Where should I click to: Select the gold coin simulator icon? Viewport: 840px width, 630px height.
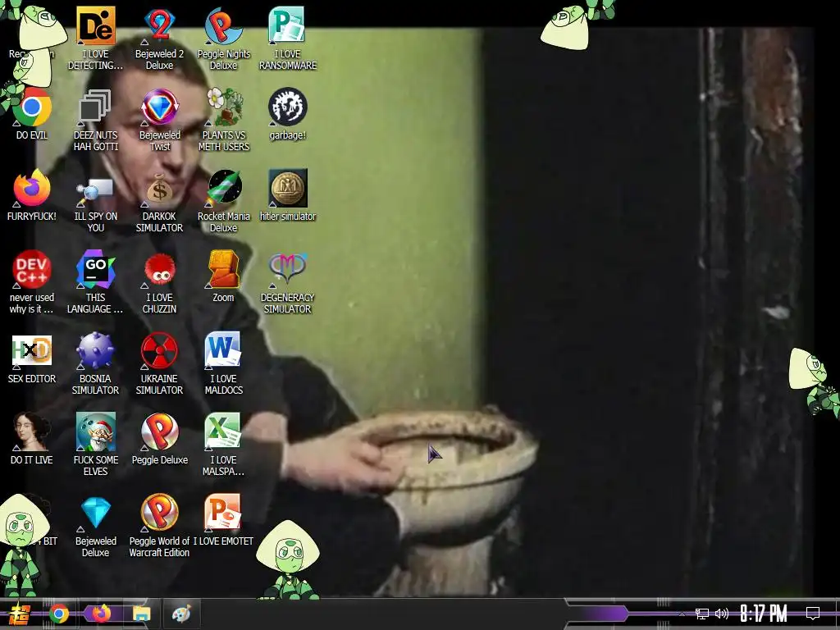click(x=288, y=188)
